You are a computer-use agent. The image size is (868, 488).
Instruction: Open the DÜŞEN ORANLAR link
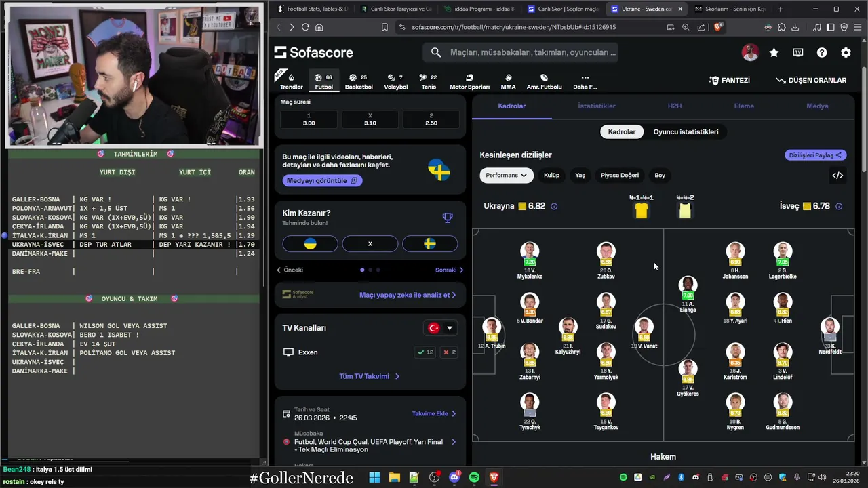[x=811, y=80]
